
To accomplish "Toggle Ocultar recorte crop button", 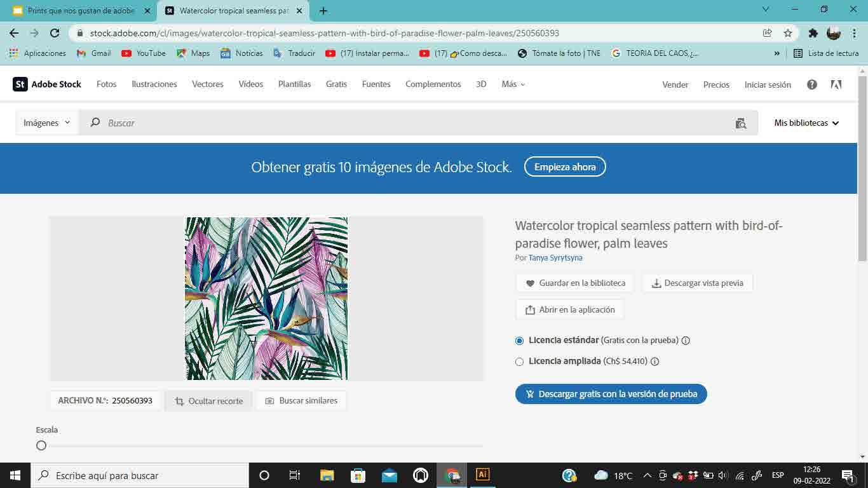I will (x=208, y=401).
